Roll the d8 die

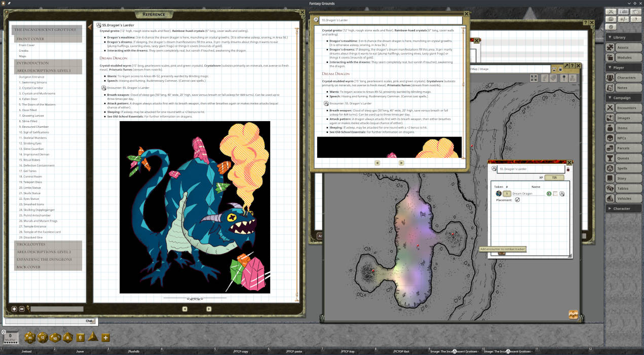tap(67, 337)
